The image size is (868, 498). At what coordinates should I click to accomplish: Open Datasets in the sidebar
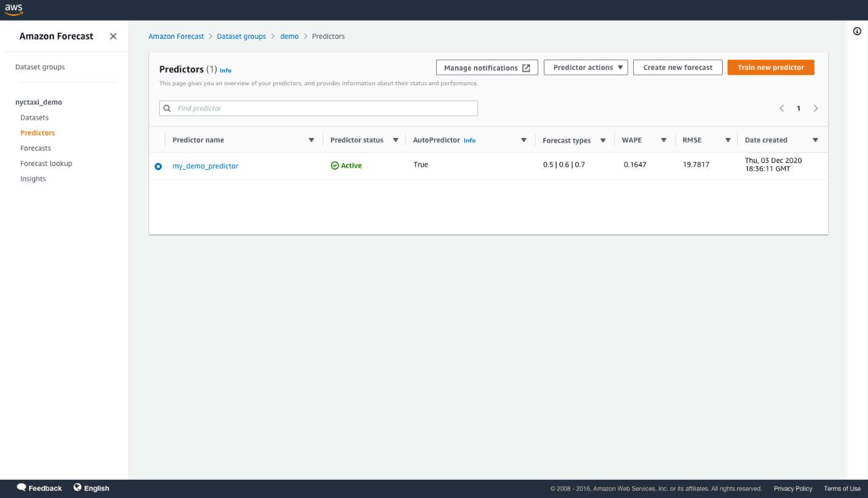pyautogui.click(x=35, y=117)
